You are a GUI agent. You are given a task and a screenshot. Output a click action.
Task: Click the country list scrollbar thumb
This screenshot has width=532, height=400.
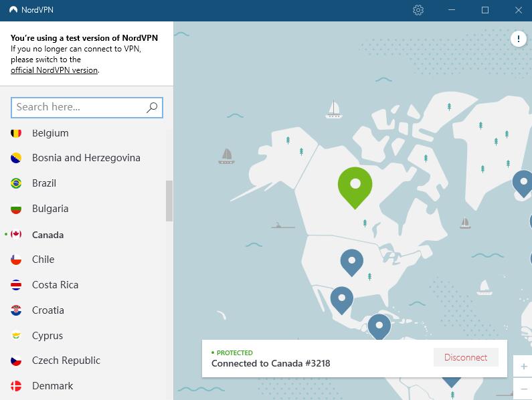[169, 201]
